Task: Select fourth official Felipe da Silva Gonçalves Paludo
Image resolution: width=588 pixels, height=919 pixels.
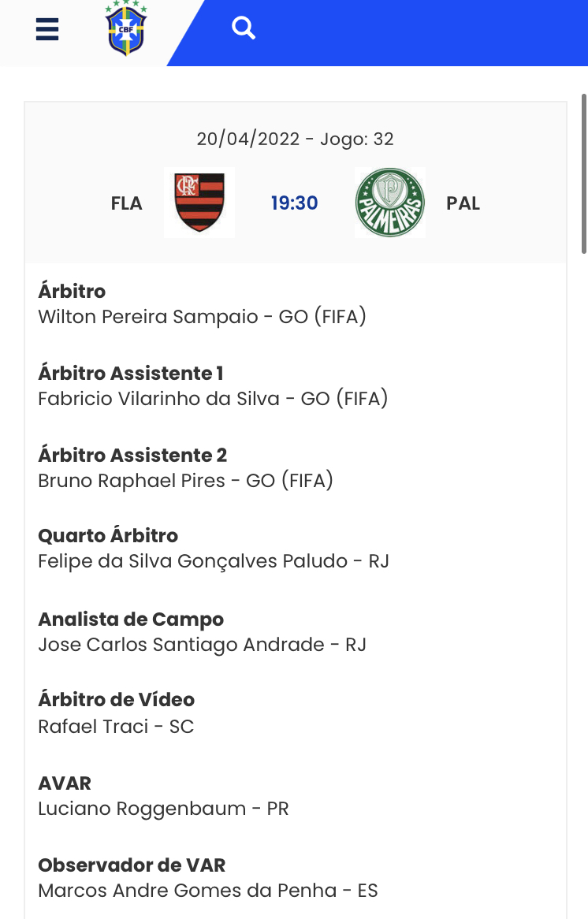Action: pos(214,561)
